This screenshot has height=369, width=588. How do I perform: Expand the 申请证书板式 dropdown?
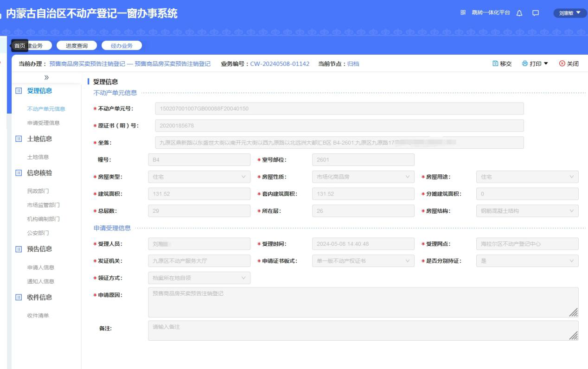click(364, 261)
